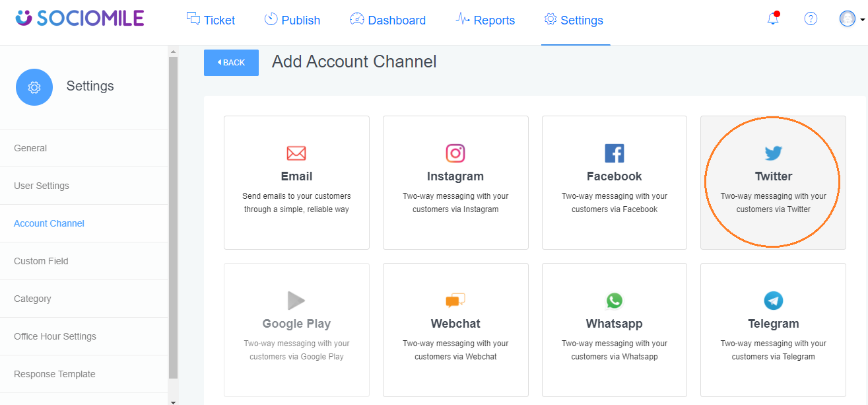Click the Telegram paper plane icon
Screen dimensions: 868x405
point(773,301)
